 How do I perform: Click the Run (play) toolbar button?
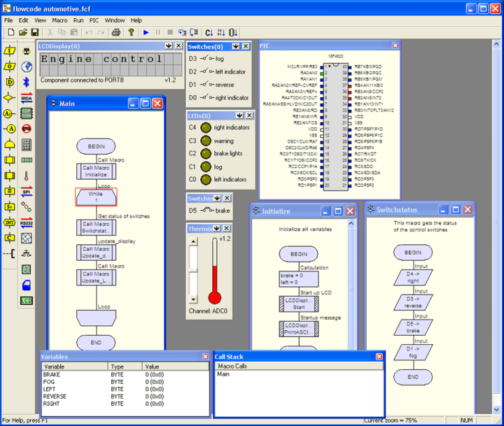click(146, 32)
